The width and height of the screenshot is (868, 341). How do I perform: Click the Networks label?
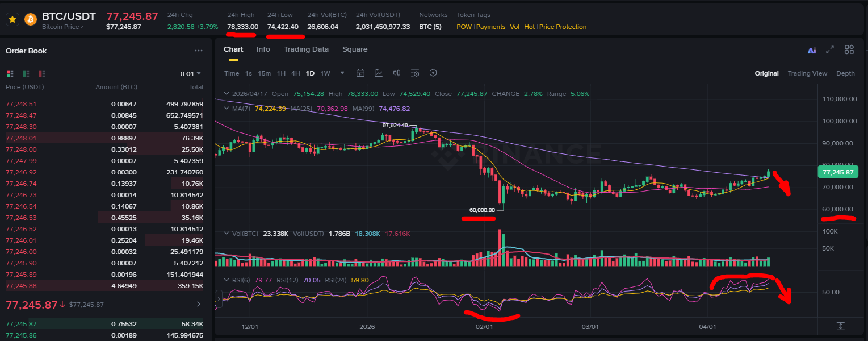[x=433, y=15]
